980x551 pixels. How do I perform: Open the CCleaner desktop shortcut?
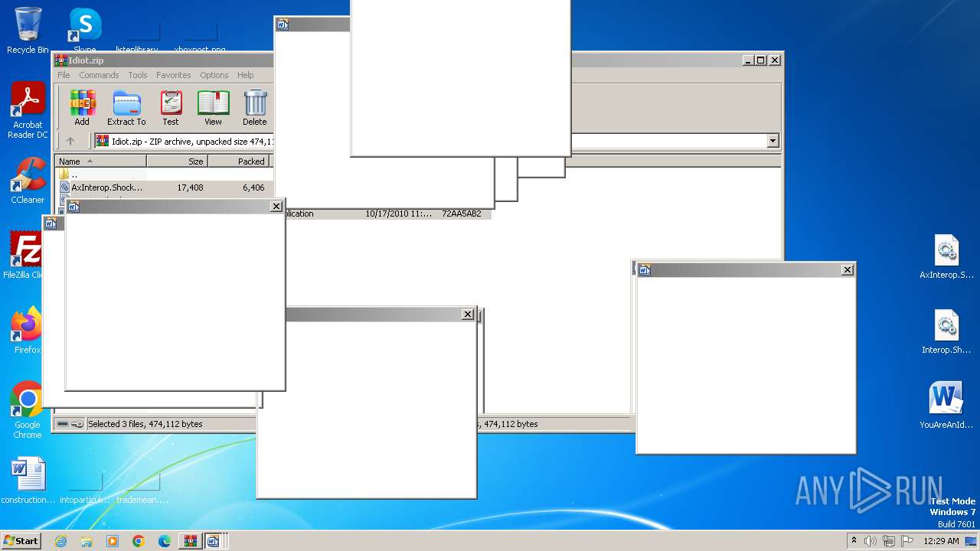[x=28, y=181]
